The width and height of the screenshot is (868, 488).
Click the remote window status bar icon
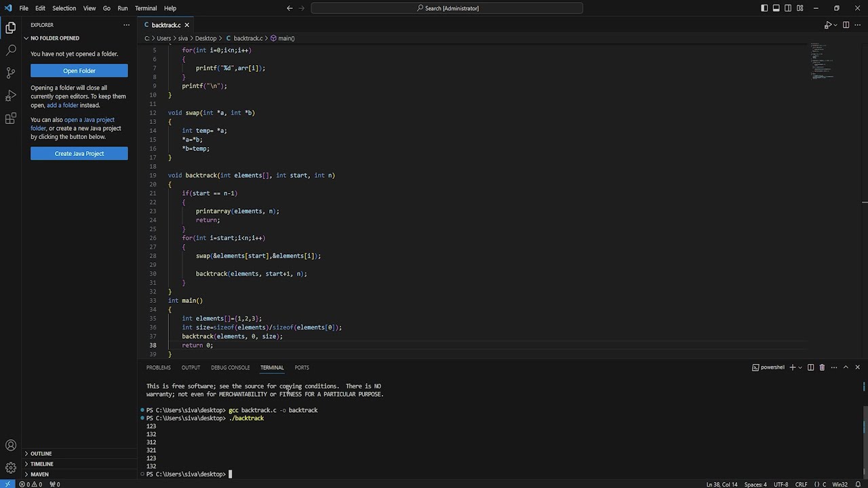pos(7,484)
